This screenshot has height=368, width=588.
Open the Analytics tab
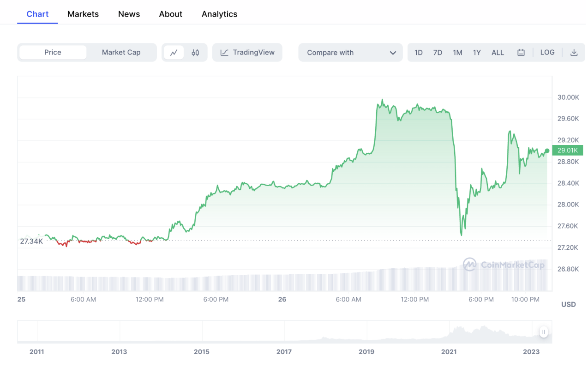(x=219, y=14)
